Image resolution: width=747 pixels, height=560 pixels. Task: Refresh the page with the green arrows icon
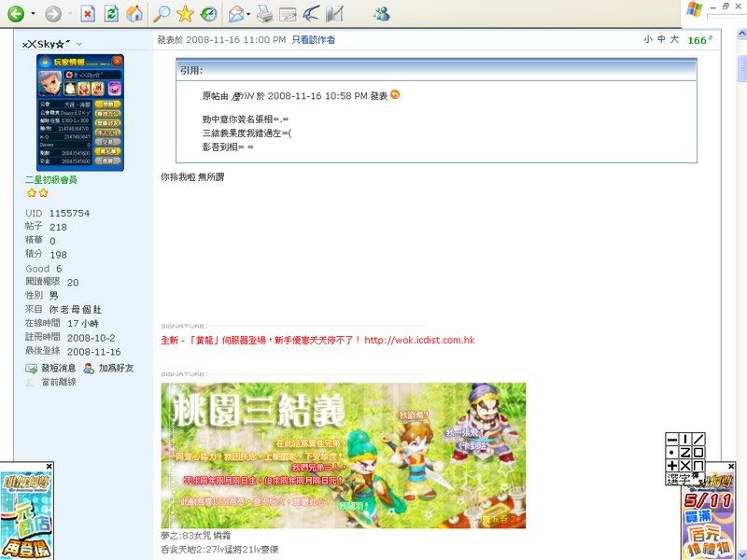pyautogui.click(x=111, y=14)
